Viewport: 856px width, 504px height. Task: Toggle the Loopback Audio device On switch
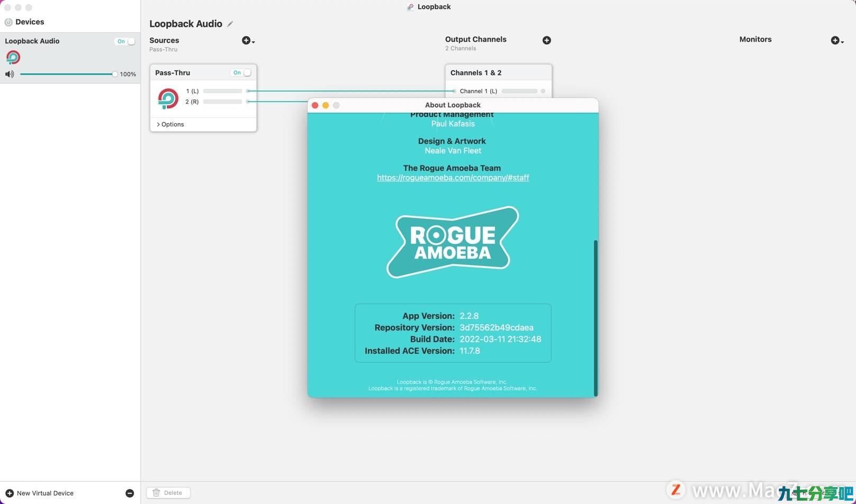coord(125,41)
